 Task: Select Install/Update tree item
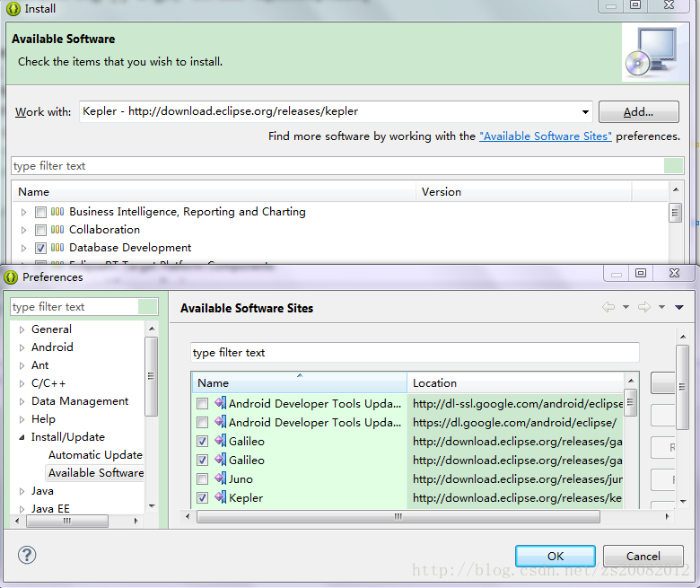68,436
